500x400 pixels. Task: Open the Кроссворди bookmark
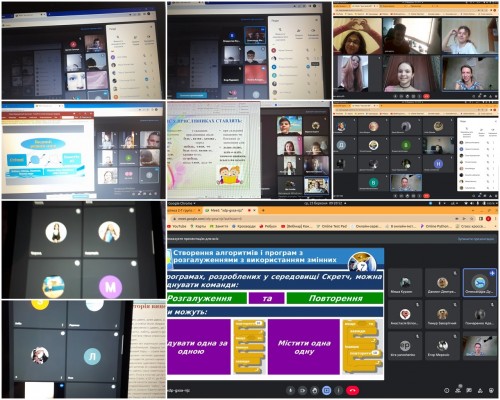(x=244, y=226)
